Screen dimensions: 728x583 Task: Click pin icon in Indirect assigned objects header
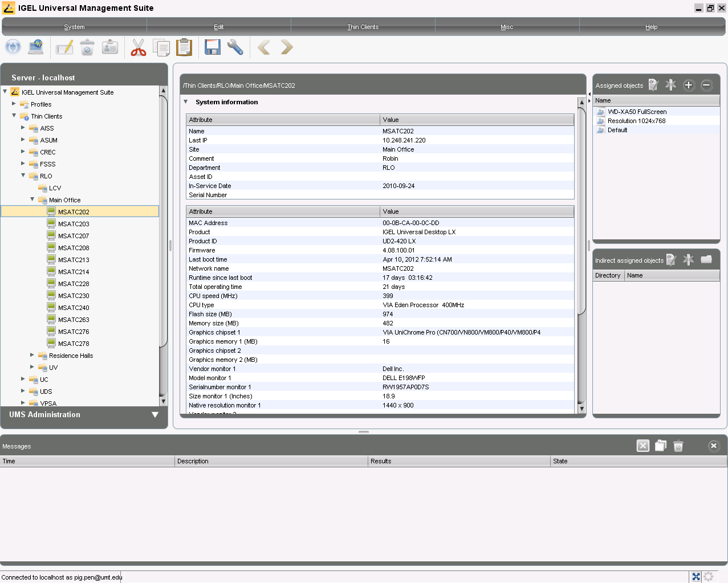pyautogui.click(x=689, y=260)
